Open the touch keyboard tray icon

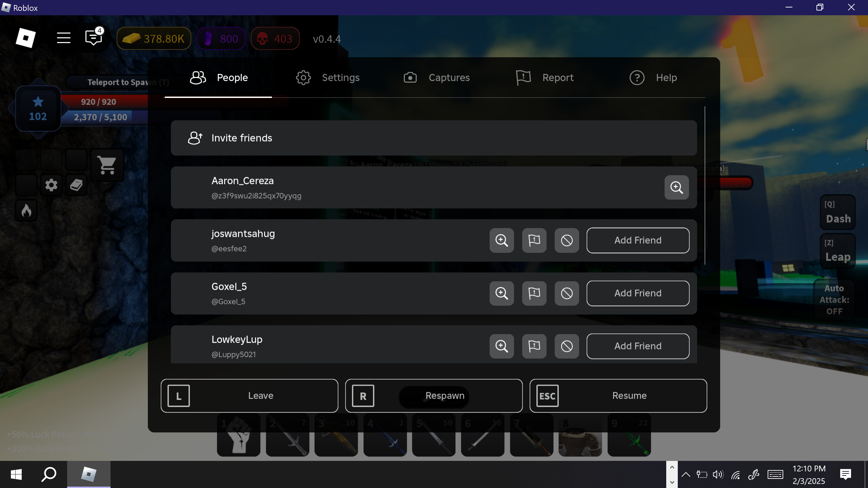[x=775, y=474]
